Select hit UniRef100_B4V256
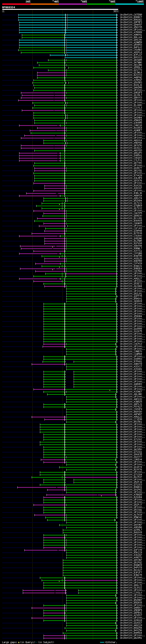 click(x=131, y=630)
